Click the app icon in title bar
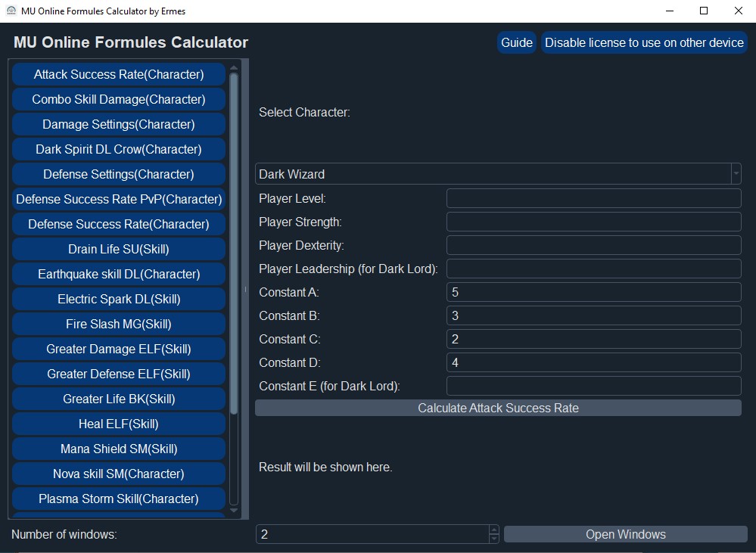 [11, 11]
